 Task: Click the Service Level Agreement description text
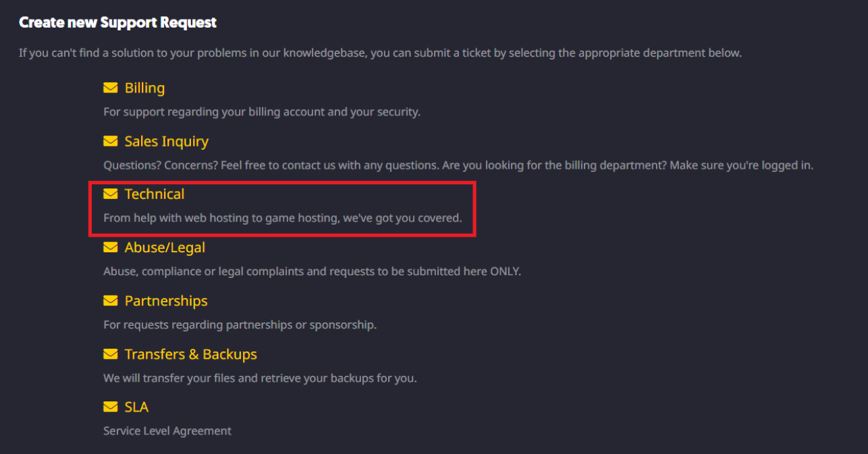pyautogui.click(x=167, y=430)
